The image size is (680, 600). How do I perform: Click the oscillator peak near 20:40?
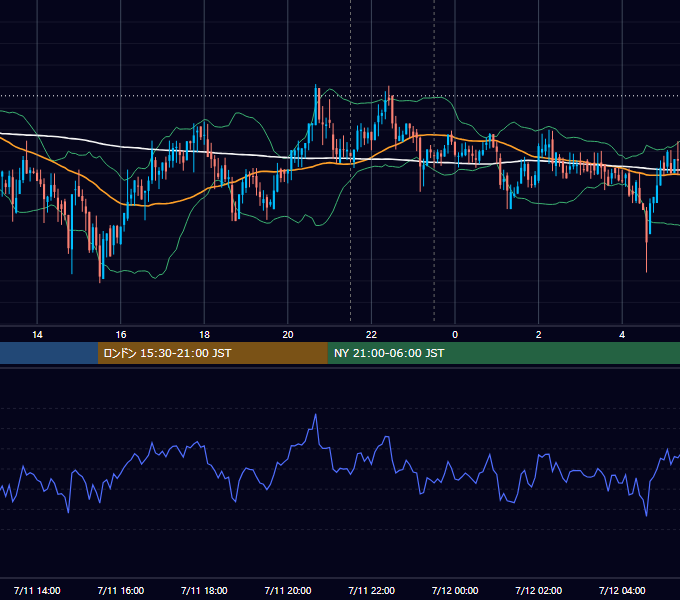[x=316, y=415]
